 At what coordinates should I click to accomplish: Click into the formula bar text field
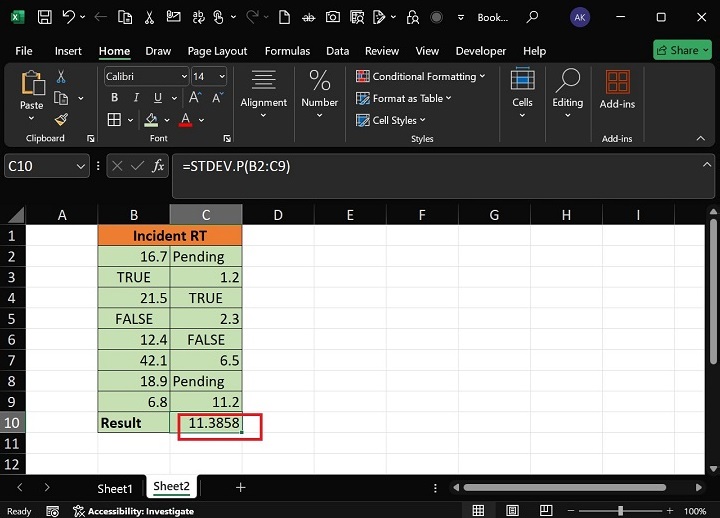pyautogui.click(x=443, y=176)
